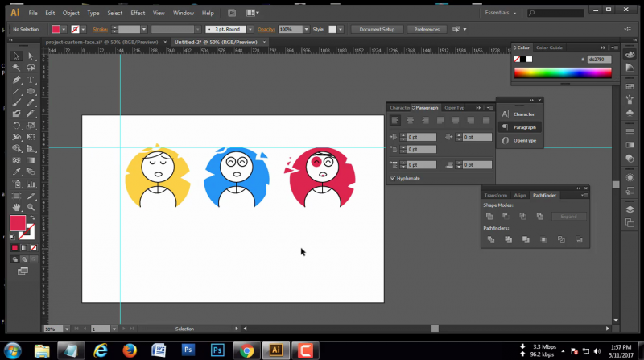Open the Layers panel icon in dock
The height and width of the screenshot is (360, 644).
pyautogui.click(x=630, y=209)
